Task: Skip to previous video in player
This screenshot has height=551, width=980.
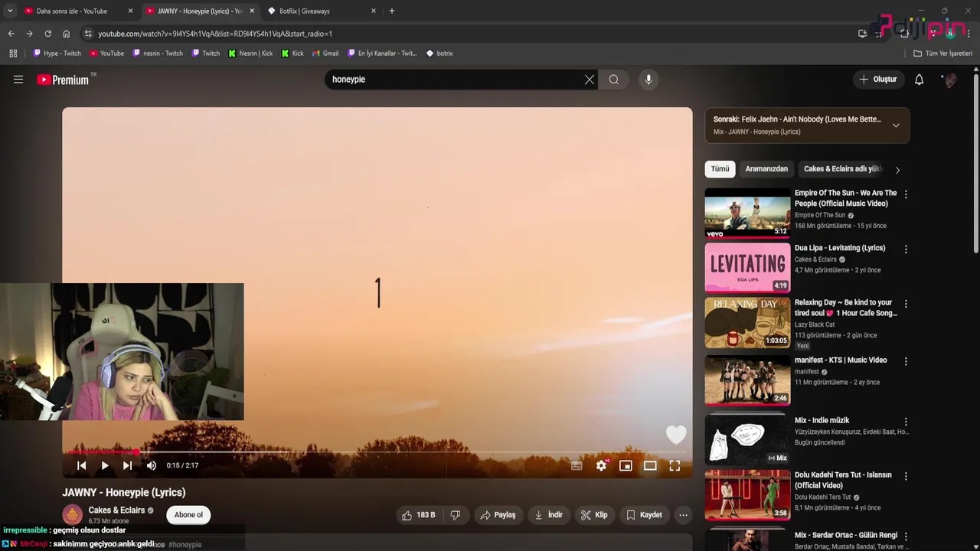Action: point(81,465)
